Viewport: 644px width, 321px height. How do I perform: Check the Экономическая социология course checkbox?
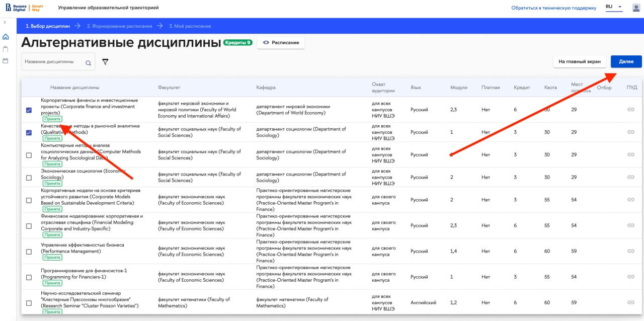(29, 178)
